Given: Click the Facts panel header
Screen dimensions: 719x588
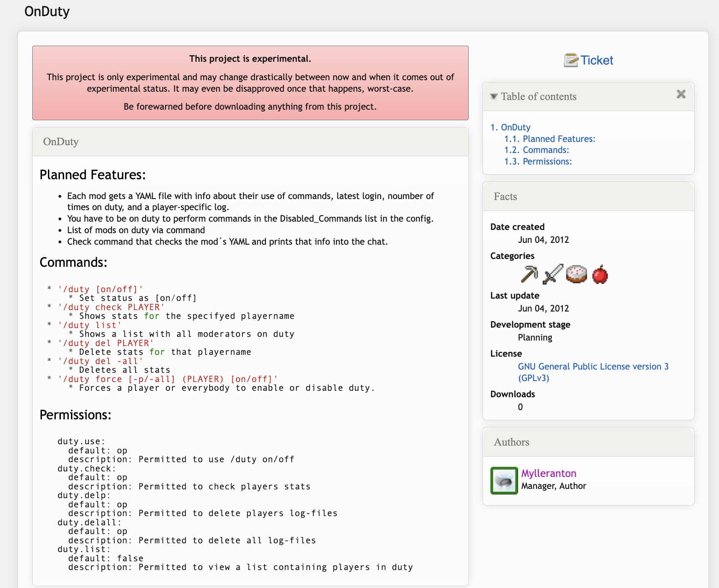Looking at the screenshot, I should pos(589,197).
